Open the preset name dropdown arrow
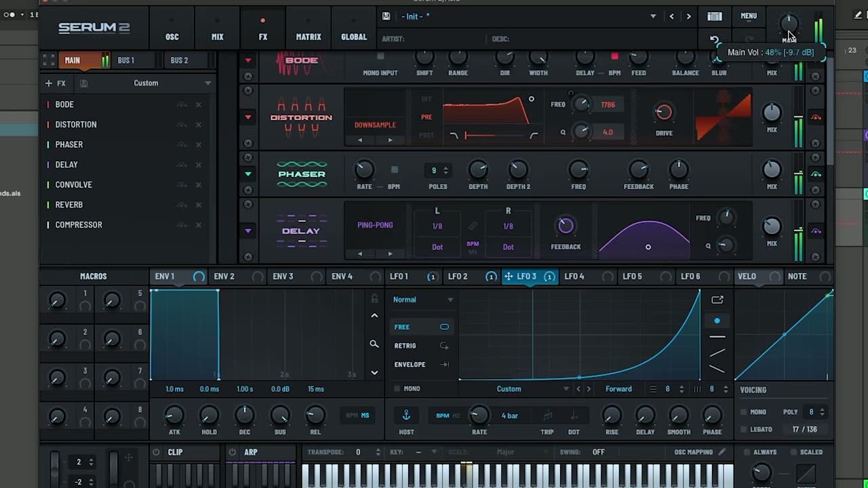868x488 pixels. click(x=653, y=16)
